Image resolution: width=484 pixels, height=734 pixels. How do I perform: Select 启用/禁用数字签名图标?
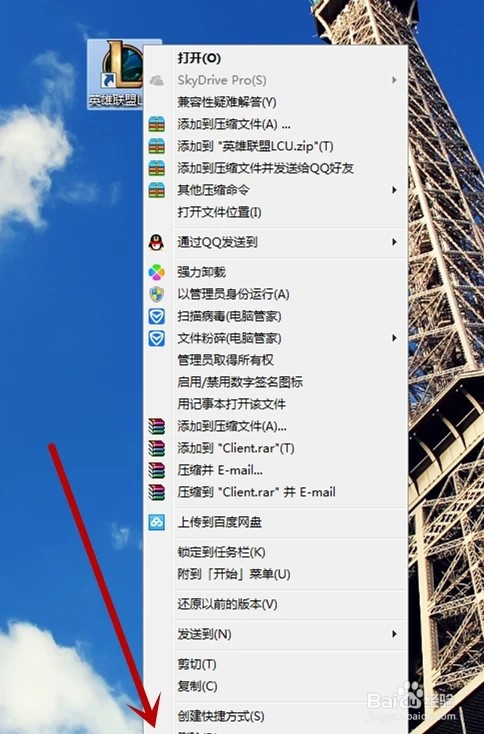(275, 382)
